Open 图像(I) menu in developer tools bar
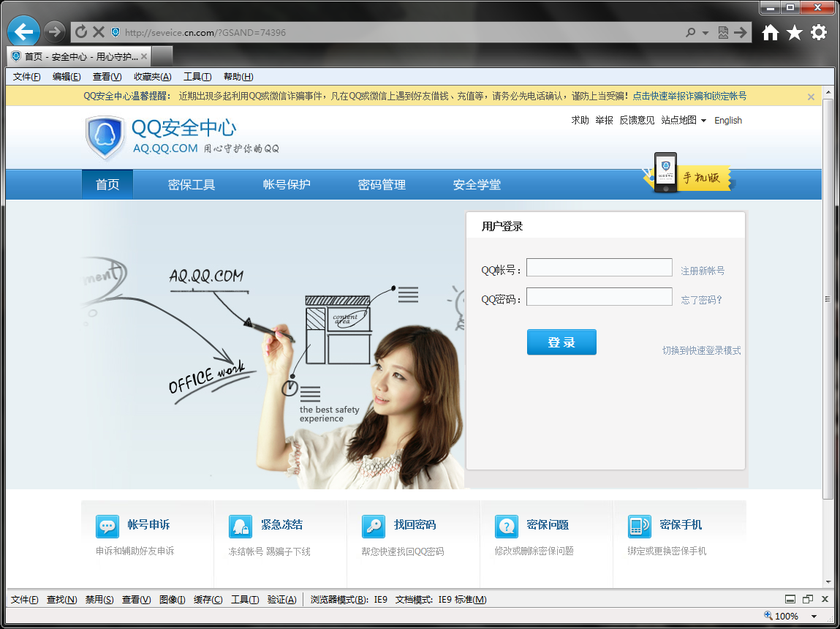840x629 pixels. pos(172,600)
